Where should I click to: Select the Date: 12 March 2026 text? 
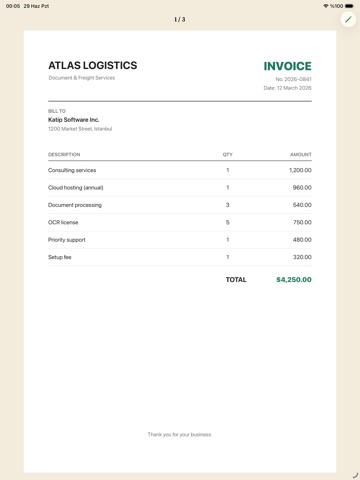(287, 88)
